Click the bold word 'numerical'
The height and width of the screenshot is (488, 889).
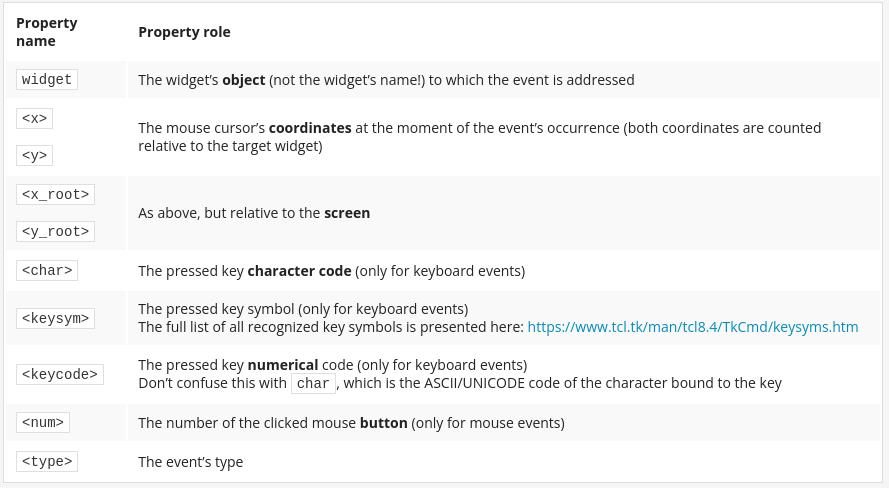[x=283, y=365]
